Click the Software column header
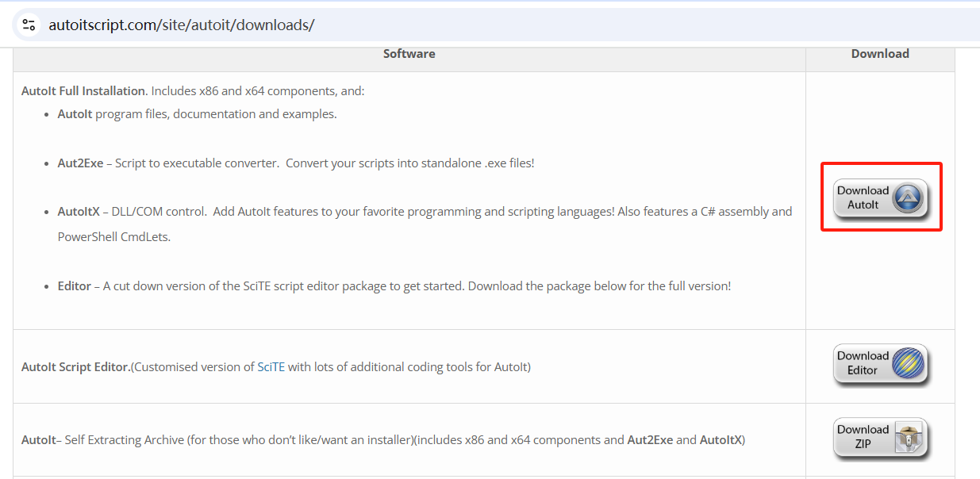The height and width of the screenshot is (479, 980). coord(409,54)
